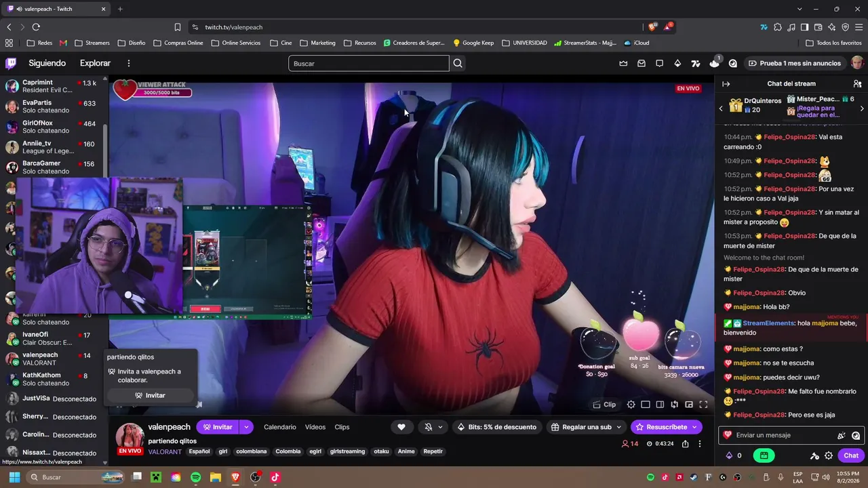Reload the Twitch page
Screen dimensions: 868x488
click(x=36, y=27)
